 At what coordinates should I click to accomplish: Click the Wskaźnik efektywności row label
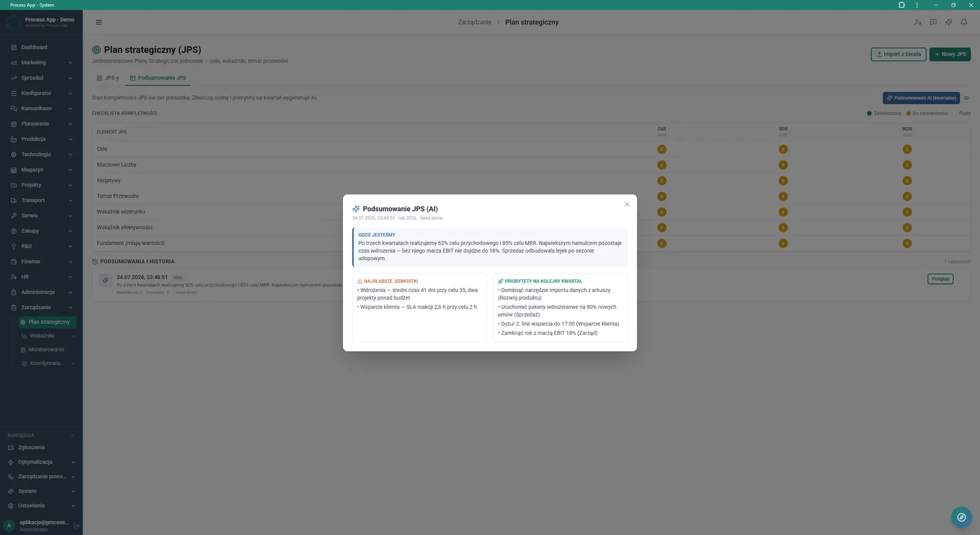pos(124,227)
